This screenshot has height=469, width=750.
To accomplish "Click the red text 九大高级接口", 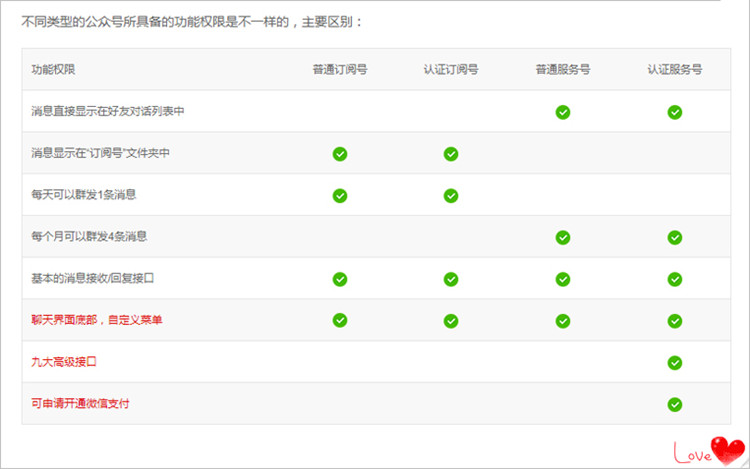I will pos(64,361).
